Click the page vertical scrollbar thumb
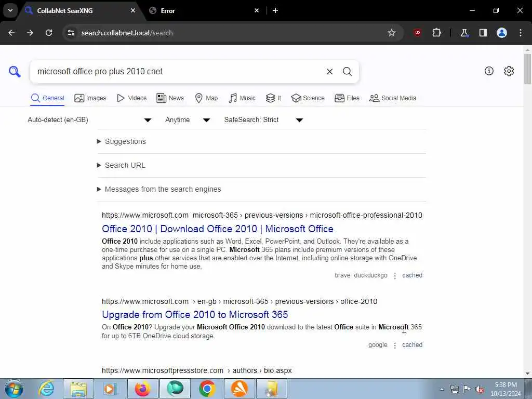The height and width of the screenshot is (399, 532). (527, 69)
